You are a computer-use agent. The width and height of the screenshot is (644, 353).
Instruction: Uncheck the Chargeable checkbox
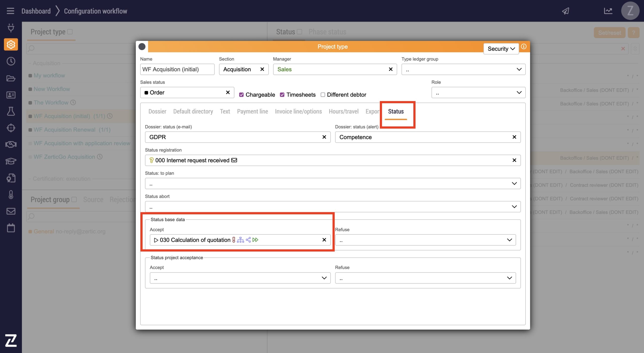(241, 95)
